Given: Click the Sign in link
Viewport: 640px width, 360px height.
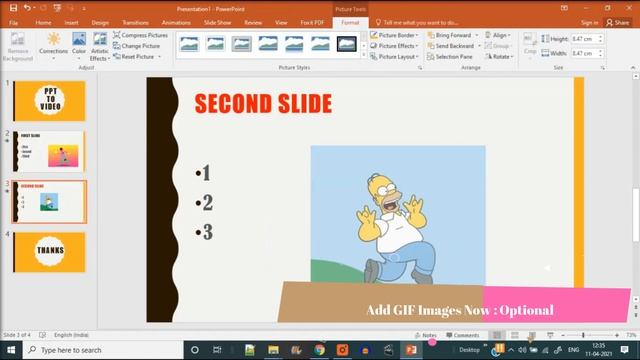Looking at the screenshot, I should pyautogui.click(x=589, y=22).
